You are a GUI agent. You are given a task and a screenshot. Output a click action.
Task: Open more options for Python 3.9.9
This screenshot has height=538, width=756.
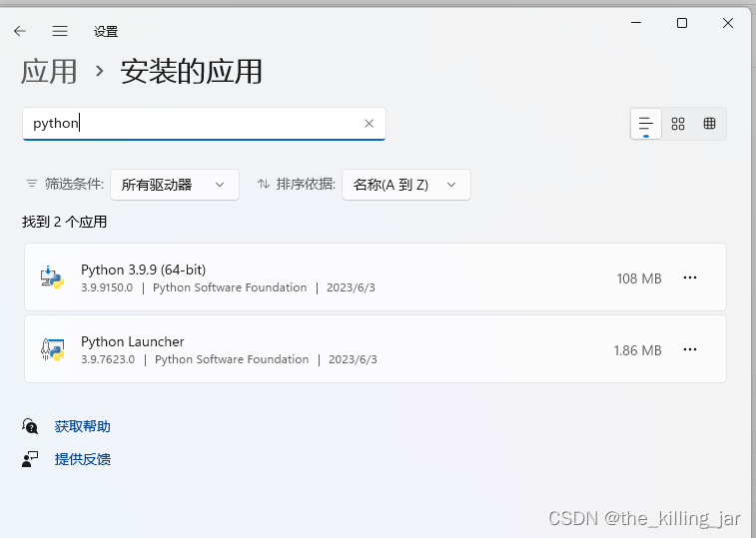690,277
